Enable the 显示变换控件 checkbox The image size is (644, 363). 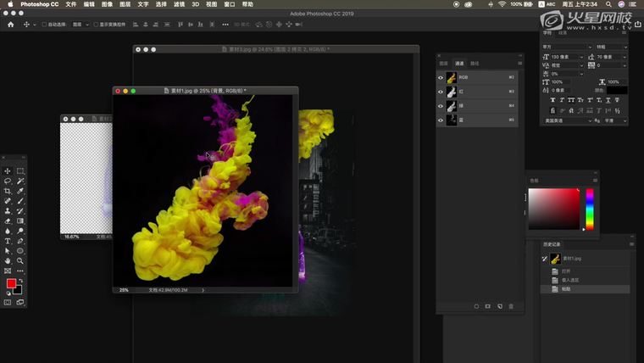click(96, 25)
